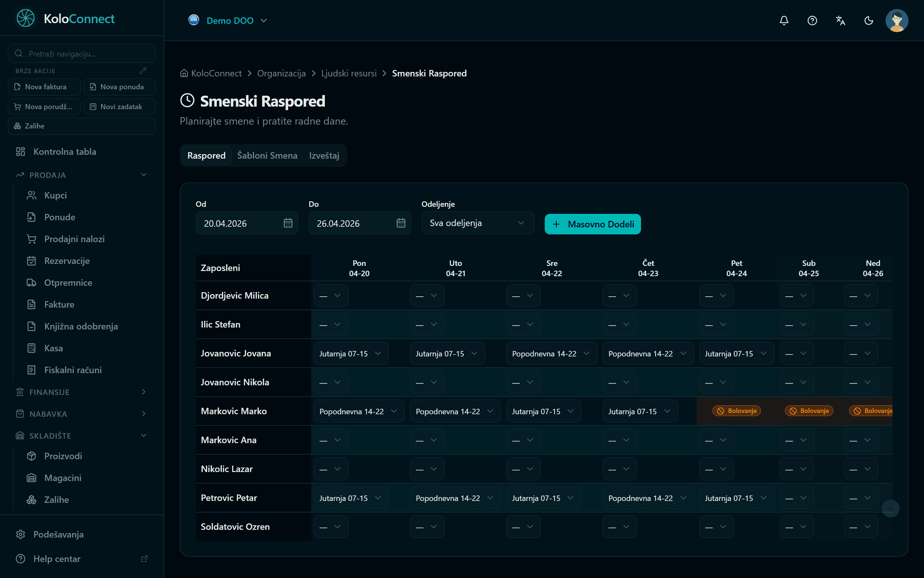Screen dimensions: 924x578
Task: Click the Od date field 20.04.2026
Action: [247, 223]
